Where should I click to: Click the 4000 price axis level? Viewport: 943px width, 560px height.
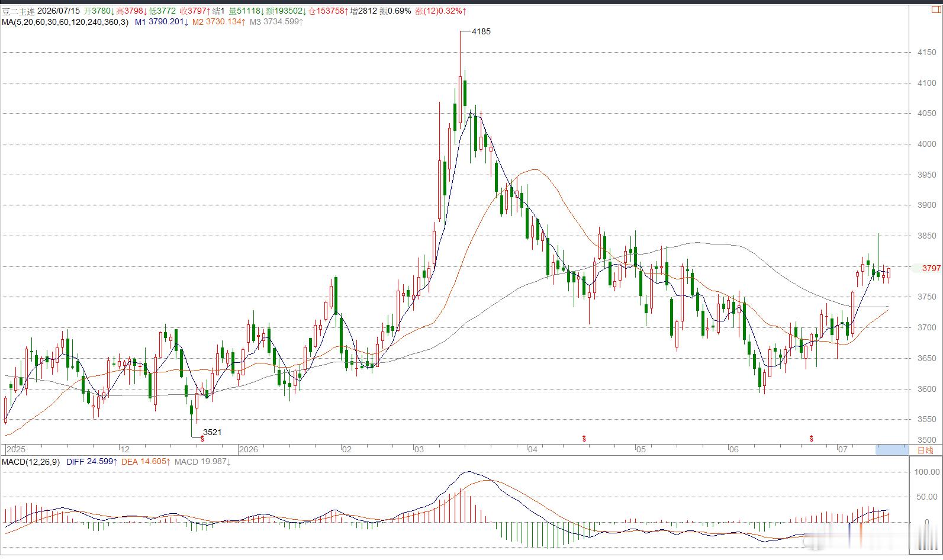(927, 144)
